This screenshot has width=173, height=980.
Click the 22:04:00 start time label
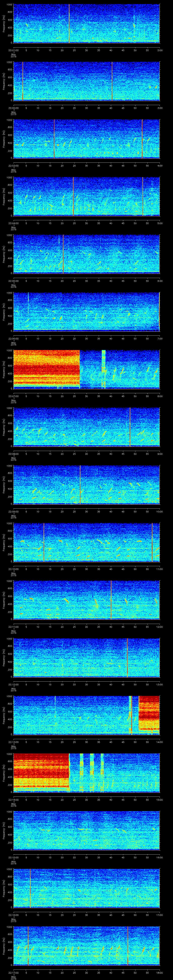(13, 223)
